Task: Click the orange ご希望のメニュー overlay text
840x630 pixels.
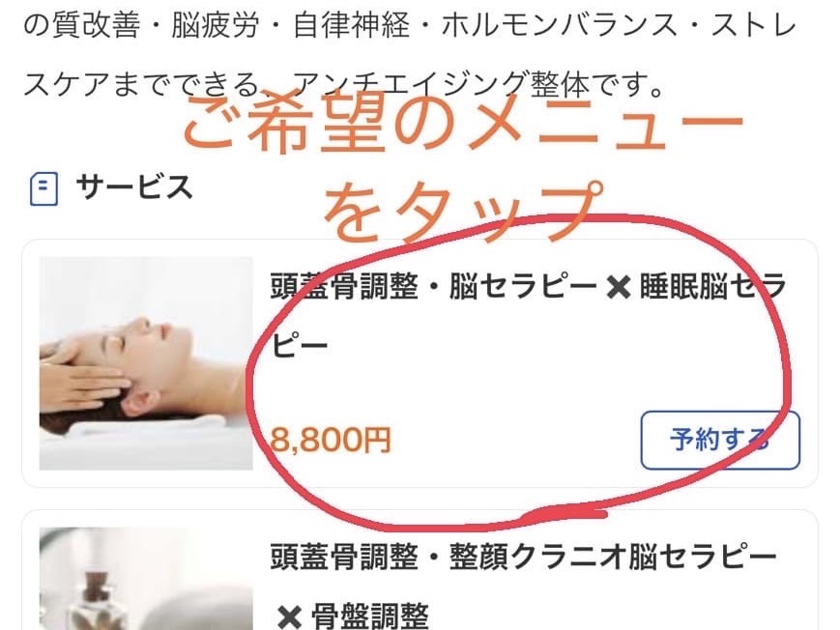Action: click(463, 125)
